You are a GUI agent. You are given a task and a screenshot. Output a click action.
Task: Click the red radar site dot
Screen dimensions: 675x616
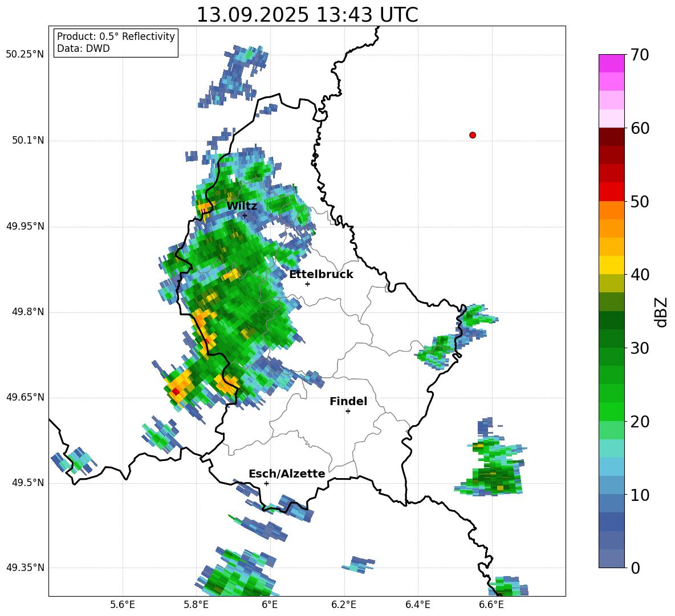(x=473, y=135)
